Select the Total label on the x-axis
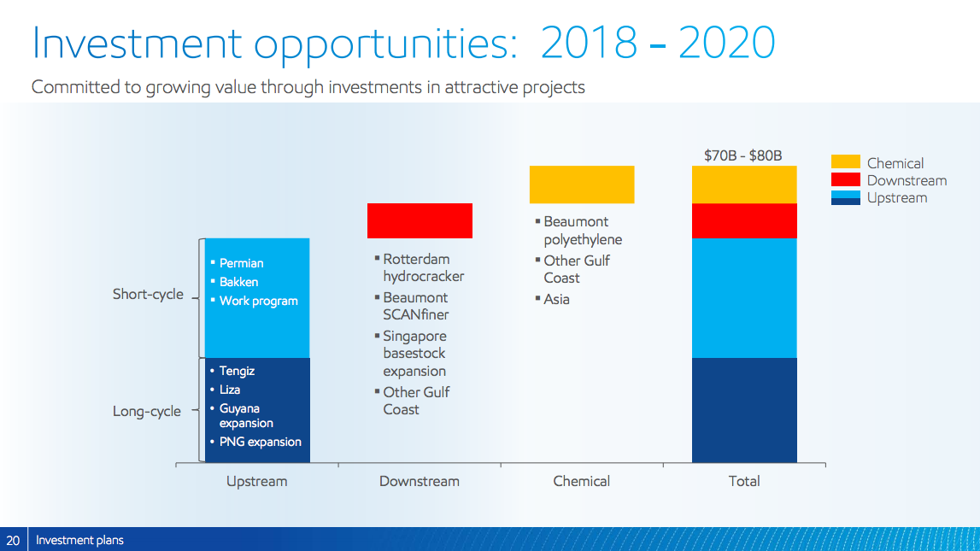The image size is (980, 551). click(x=743, y=481)
